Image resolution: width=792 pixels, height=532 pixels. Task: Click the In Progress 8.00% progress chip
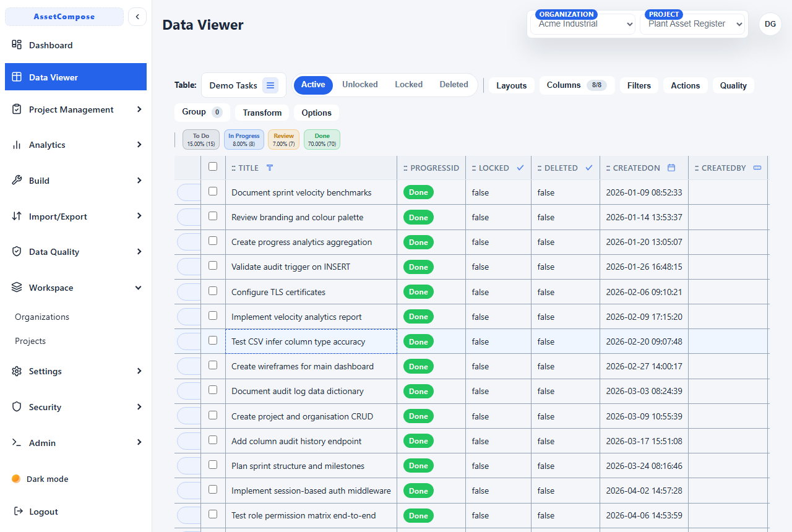(x=244, y=140)
